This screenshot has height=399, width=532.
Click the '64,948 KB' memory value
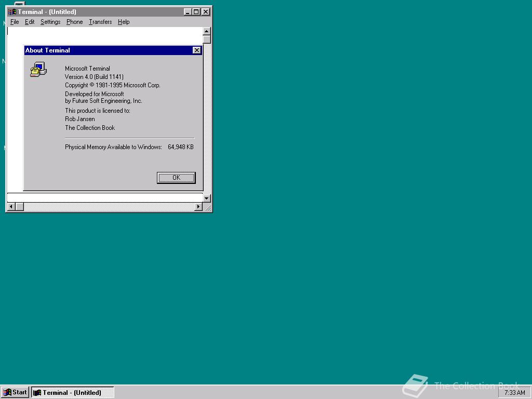tap(180, 147)
